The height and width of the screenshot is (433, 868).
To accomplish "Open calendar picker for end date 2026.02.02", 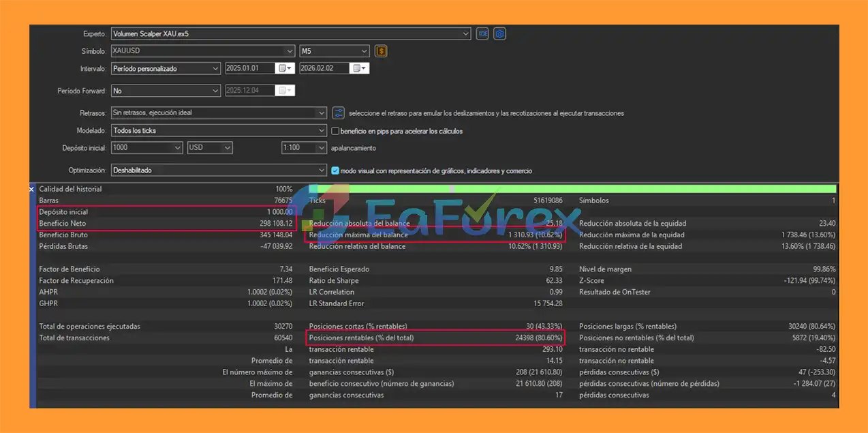I will [x=359, y=68].
